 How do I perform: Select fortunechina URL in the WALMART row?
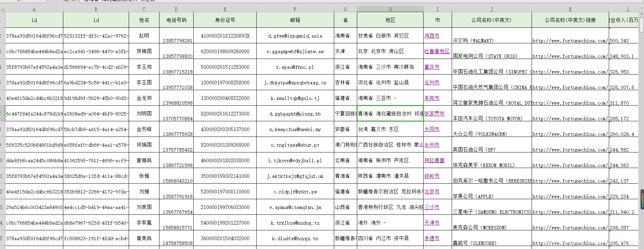coord(570,36)
